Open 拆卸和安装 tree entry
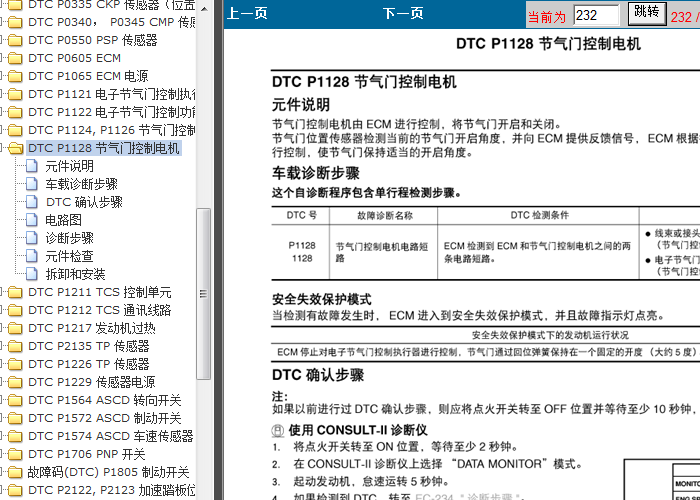The height and width of the screenshot is (500, 700). (75, 274)
